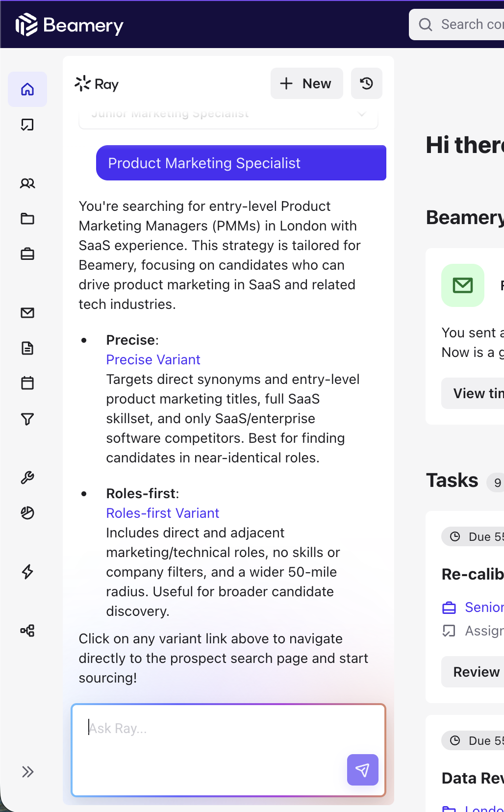504x812 pixels.
Task: Start a New Ray conversation
Action: click(306, 83)
